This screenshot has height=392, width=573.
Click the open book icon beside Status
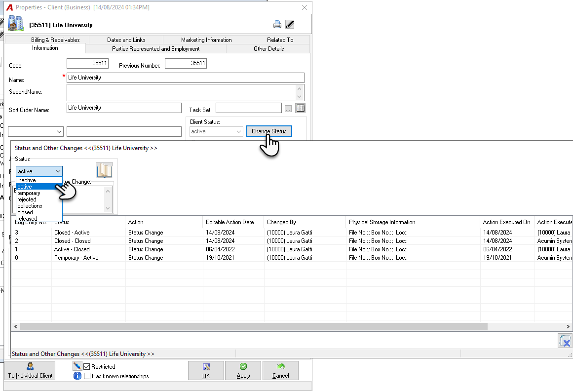[x=104, y=170]
